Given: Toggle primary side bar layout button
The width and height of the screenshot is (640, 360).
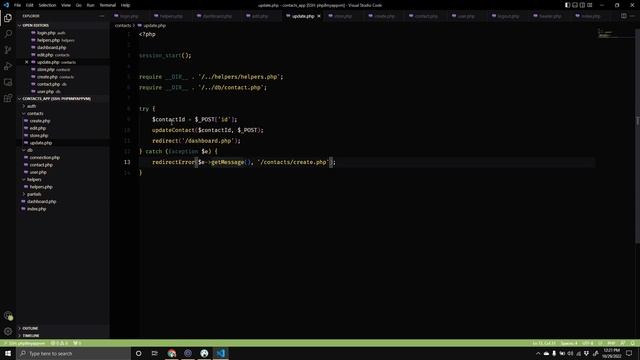Looking at the screenshot, I should [567, 5].
